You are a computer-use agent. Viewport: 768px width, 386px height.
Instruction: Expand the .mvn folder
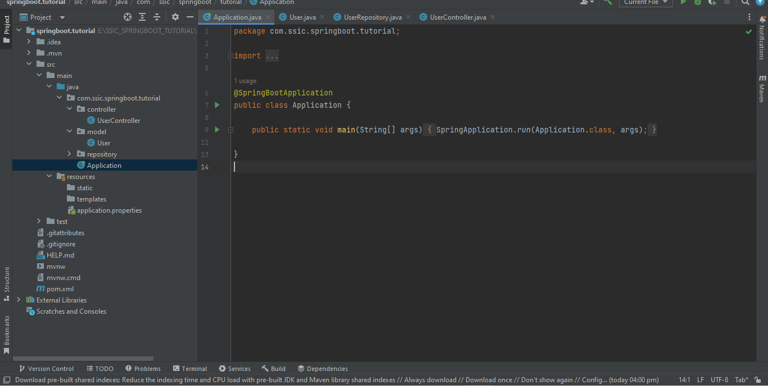(29, 53)
